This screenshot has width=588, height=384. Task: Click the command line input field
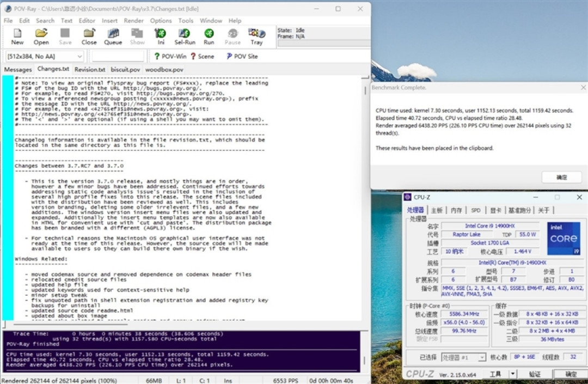point(118,56)
